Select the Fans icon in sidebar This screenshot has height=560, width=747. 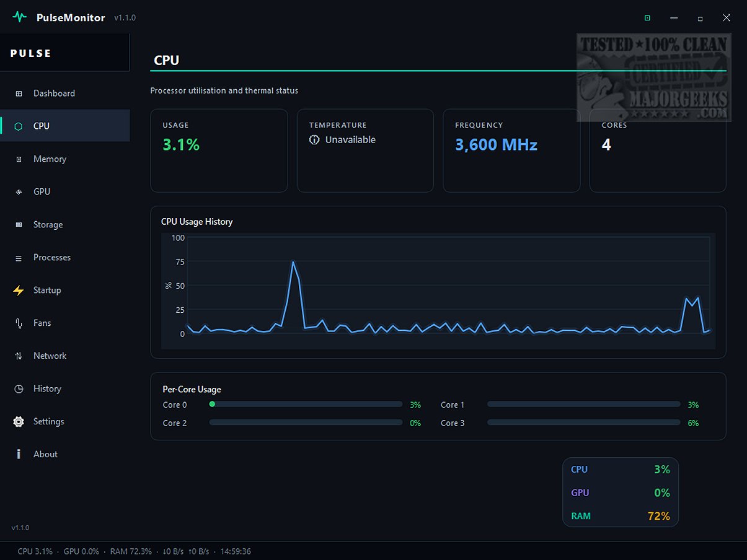(x=19, y=323)
